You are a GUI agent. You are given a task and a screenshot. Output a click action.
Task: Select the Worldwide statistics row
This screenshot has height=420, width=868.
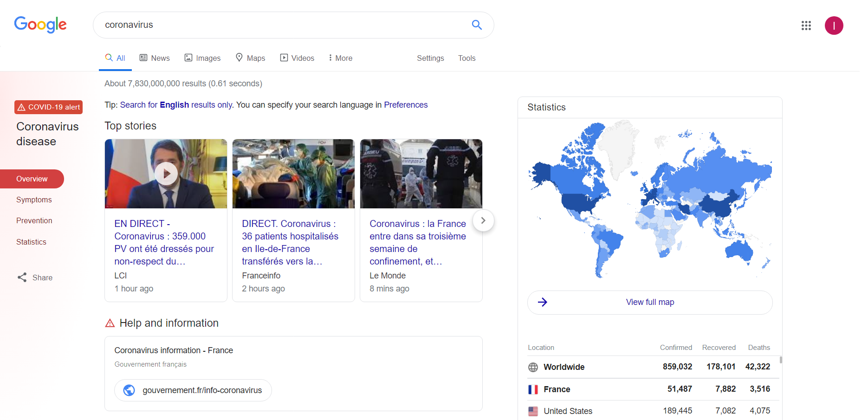pyautogui.click(x=653, y=367)
